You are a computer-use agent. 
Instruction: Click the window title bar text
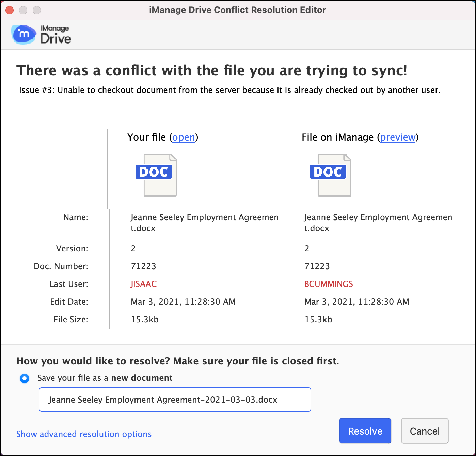(237, 10)
